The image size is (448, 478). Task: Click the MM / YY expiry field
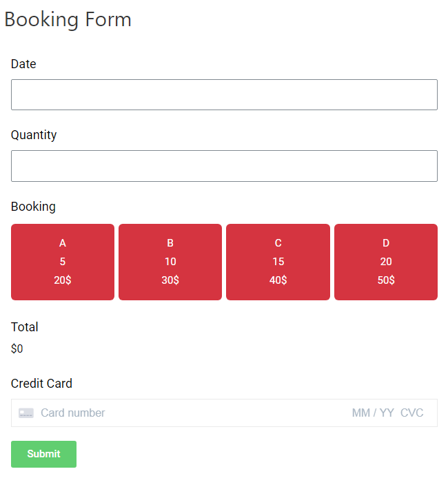tap(373, 413)
